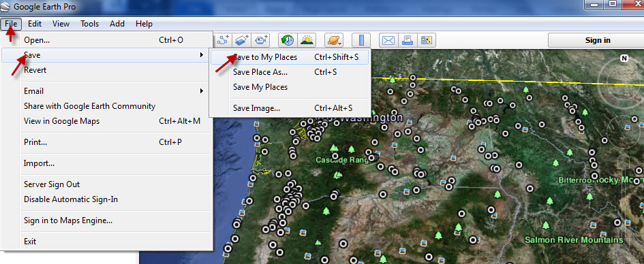
Task: Open the Edit menu
Action: click(x=35, y=24)
